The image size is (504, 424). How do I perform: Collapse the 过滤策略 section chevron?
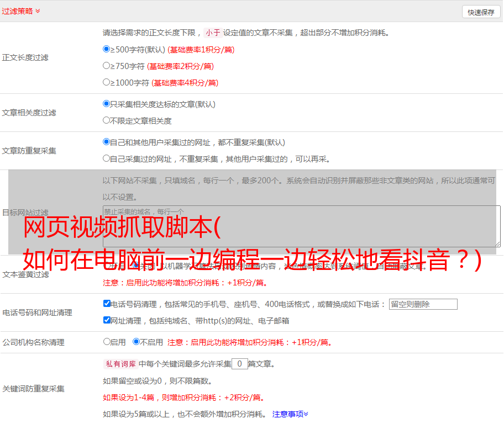click(x=38, y=11)
